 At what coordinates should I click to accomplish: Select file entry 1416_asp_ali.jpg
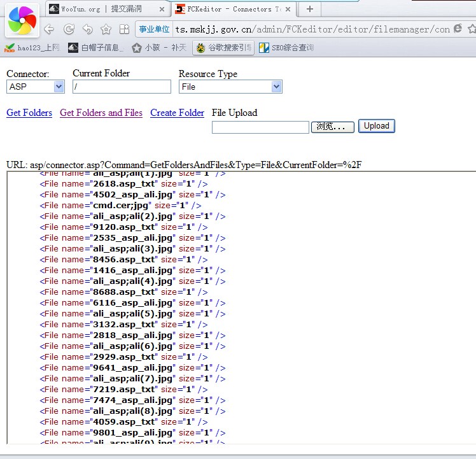click(x=132, y=271)
